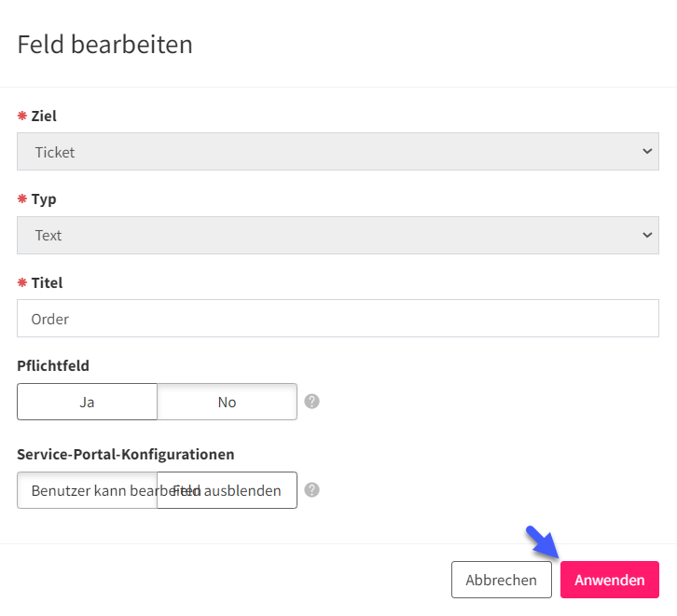The width and height of the screenshot is (677, 616).
Task: Apply changes with the Anwenden button
Action: [610, 580]
